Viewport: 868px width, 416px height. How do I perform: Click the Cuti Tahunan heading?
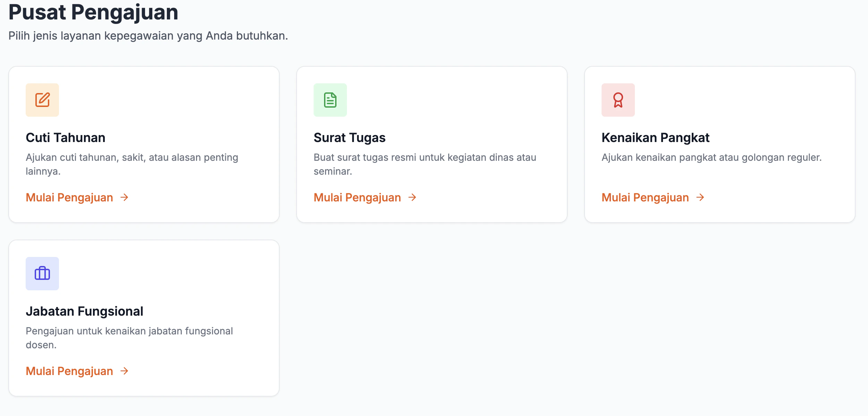pos(65,138)
